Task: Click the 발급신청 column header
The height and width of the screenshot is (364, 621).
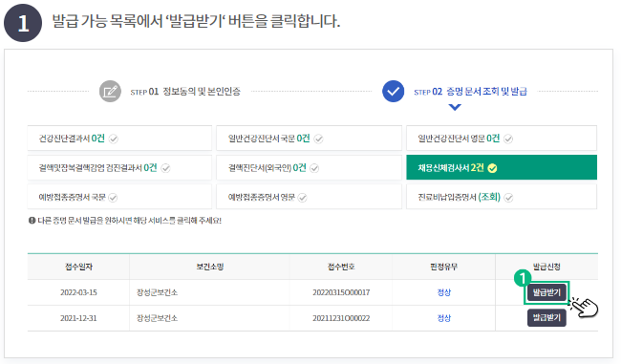Action: [546, 267]
